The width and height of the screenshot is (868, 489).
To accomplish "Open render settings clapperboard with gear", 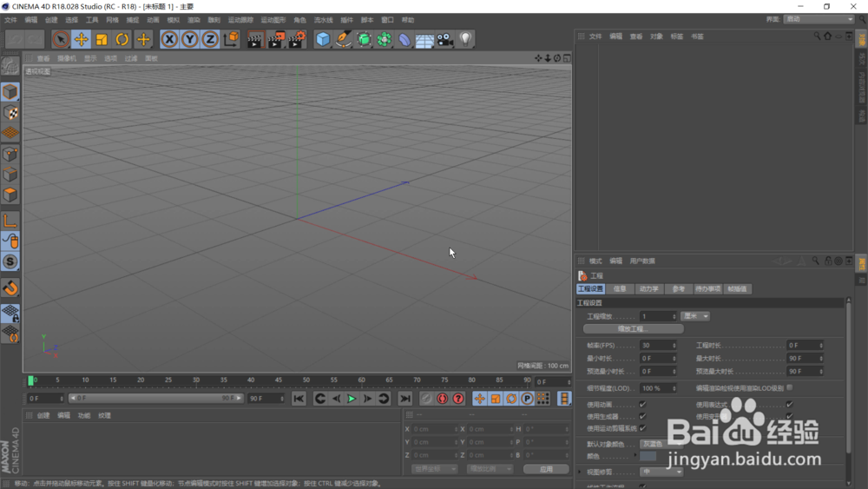I will [297, 39].
